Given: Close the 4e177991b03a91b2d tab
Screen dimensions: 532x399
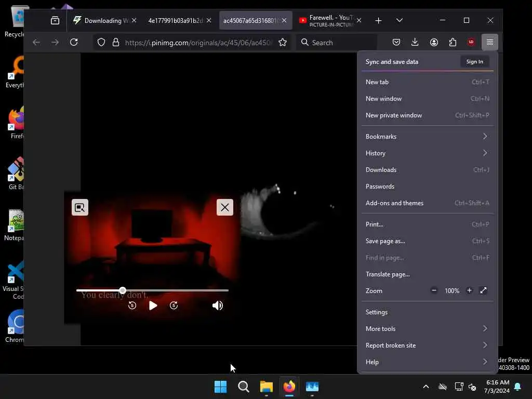Looking at the screenshot, I should pyautogui.click(x=209, y=20).
